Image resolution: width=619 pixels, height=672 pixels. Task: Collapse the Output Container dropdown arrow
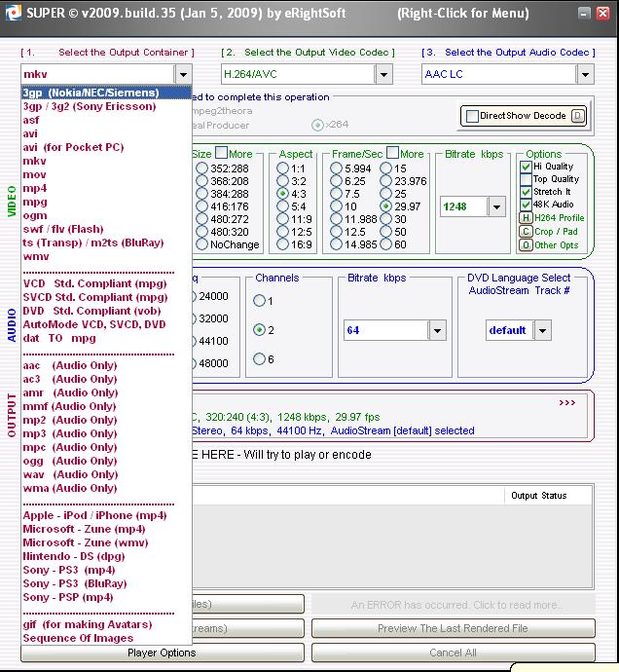pos(183,75)
